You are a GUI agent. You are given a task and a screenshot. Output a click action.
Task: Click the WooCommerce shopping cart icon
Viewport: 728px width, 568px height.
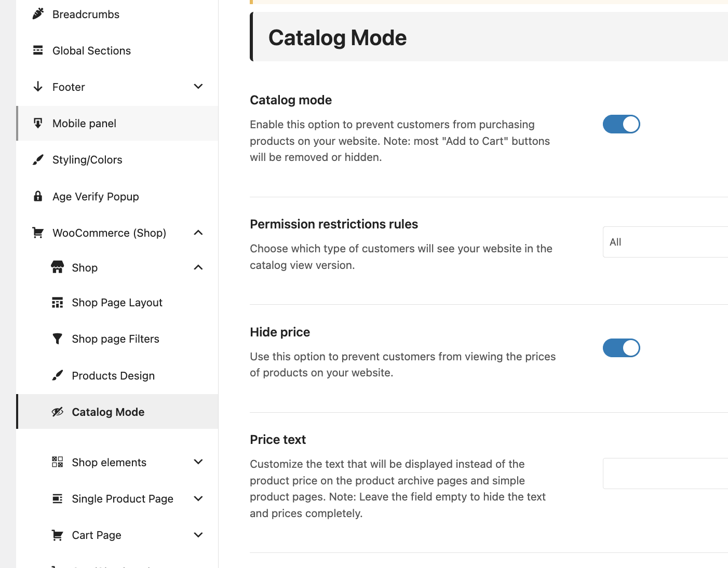[38, 233]
